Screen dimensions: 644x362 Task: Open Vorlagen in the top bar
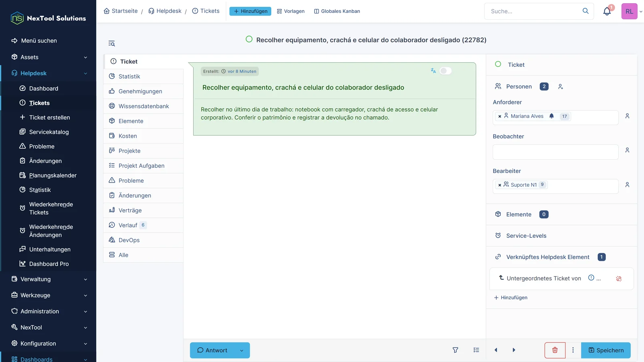click(x=291, y=11)
